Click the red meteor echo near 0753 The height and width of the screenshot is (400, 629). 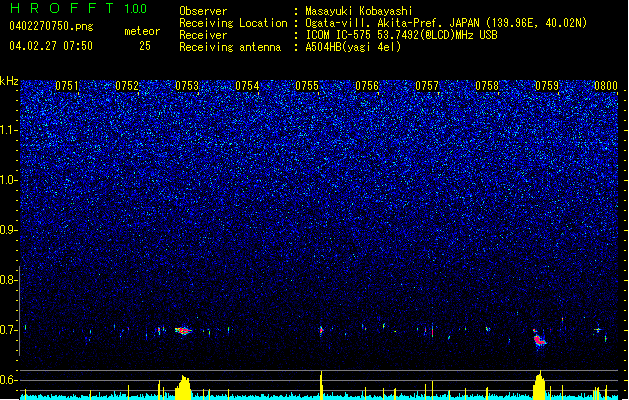(183, 331)
